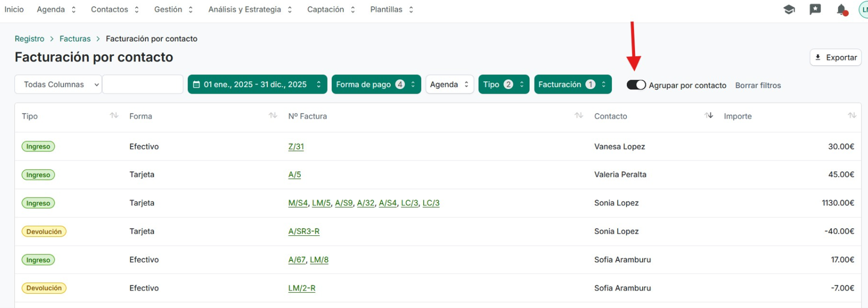Screen dimensions: 868x308
Task: Sort by Contacto column sort icon
Action: (x=709, y=115)
